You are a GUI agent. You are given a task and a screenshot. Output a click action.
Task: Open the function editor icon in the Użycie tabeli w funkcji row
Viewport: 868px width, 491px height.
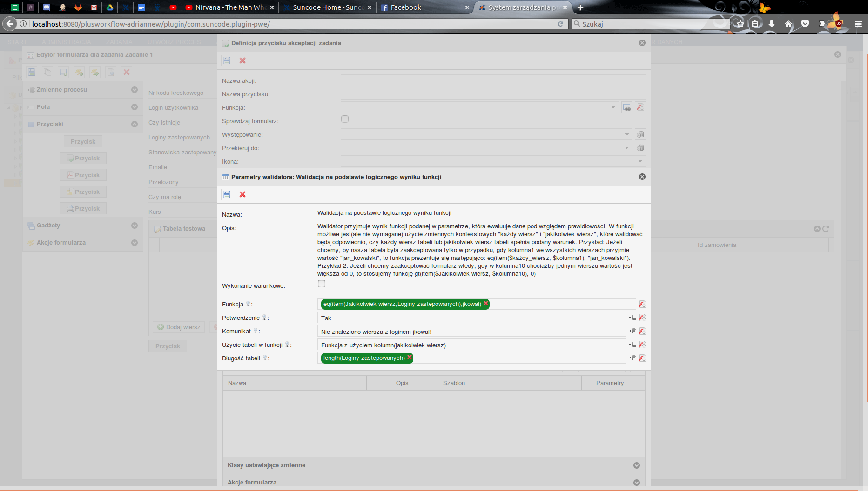[x=642, y=345]
